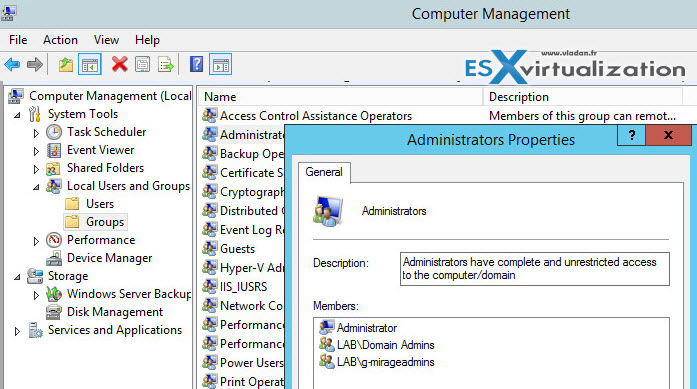This screenshot has width=697, height=389.
Task: Click the Windows Server Backup icon
Action: pos(54,294)
